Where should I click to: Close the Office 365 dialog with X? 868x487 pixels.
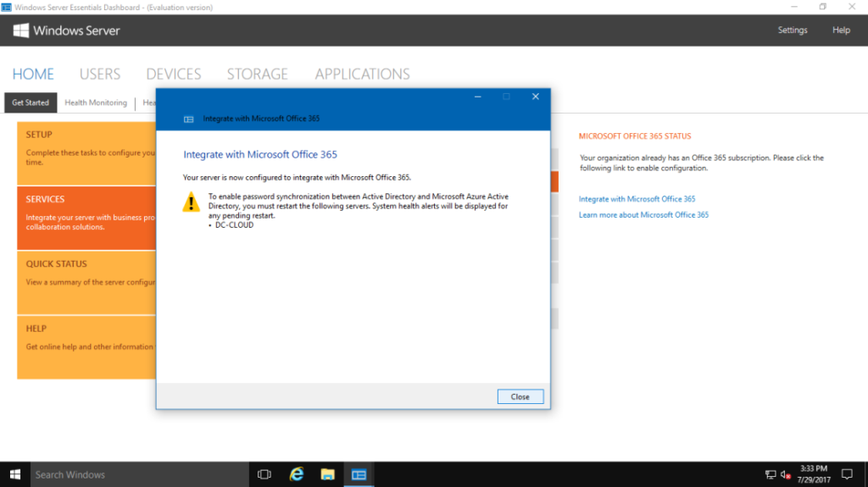point(536,97)
